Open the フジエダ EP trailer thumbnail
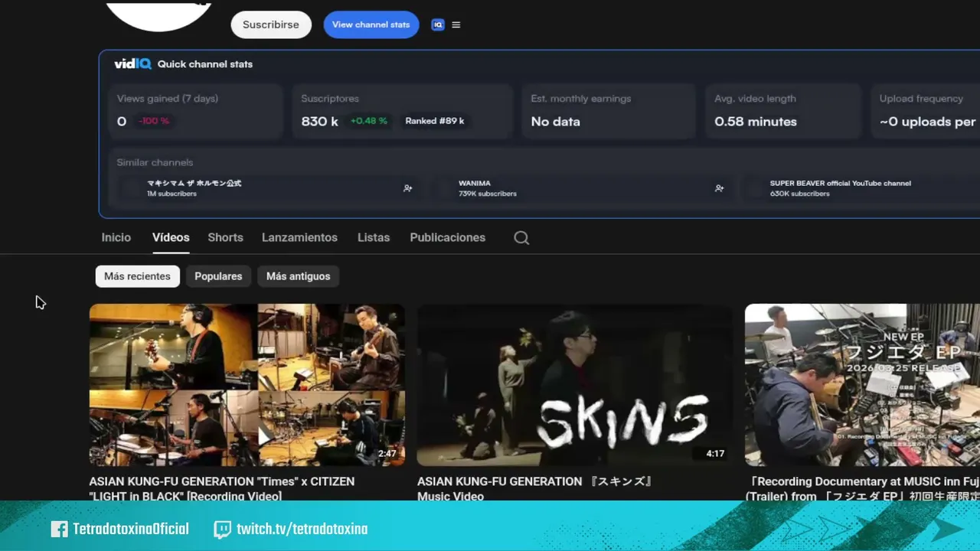 click(x=862, y=385)
